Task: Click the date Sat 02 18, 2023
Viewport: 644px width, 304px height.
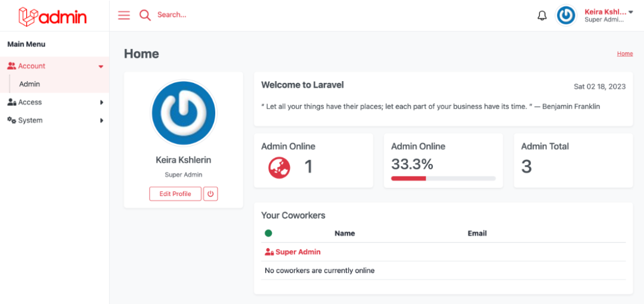Action: (600, 86)
